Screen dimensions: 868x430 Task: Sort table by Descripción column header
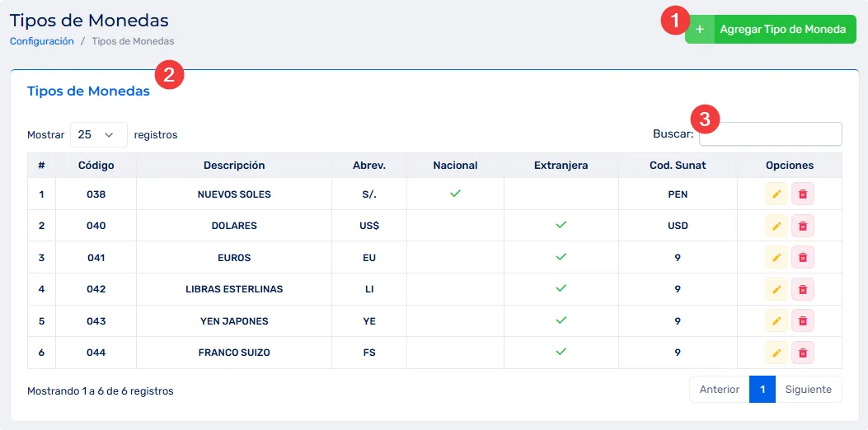(234, 166)
